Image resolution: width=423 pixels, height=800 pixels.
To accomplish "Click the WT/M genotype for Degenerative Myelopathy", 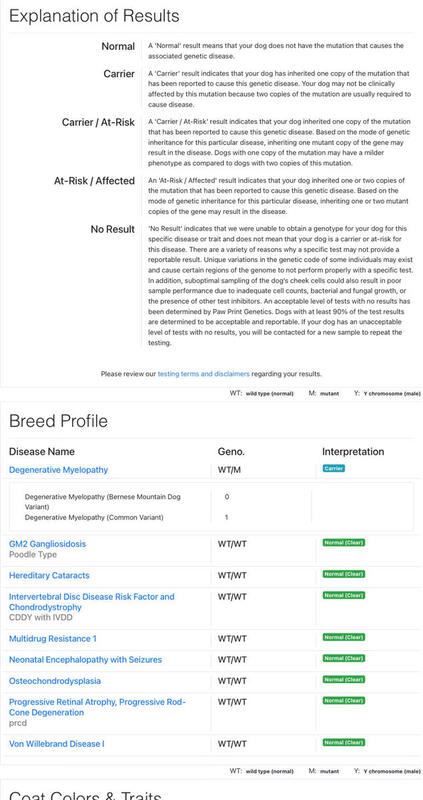I will pyautogui.click(x=229, y=470).
